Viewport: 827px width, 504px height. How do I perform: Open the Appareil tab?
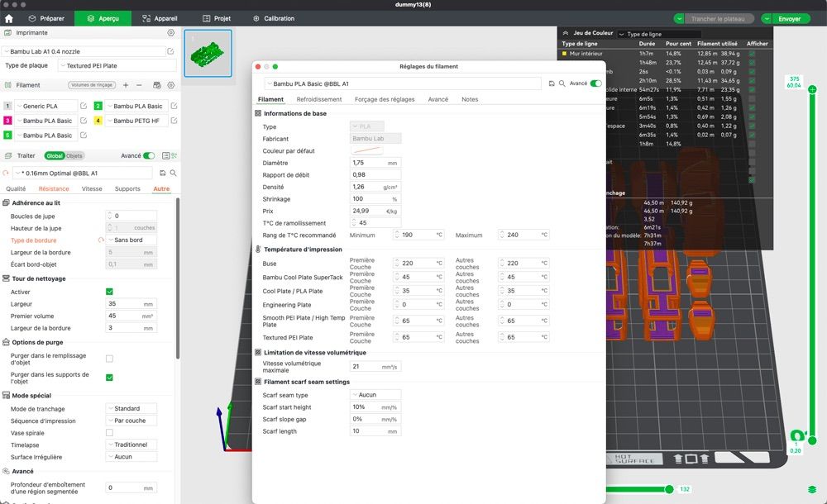coord(160,18)
